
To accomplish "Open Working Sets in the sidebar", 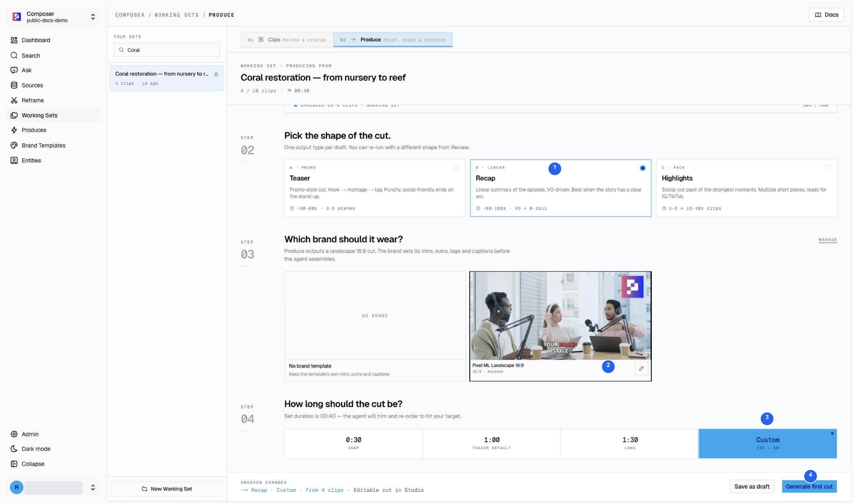I will point(53,115).
